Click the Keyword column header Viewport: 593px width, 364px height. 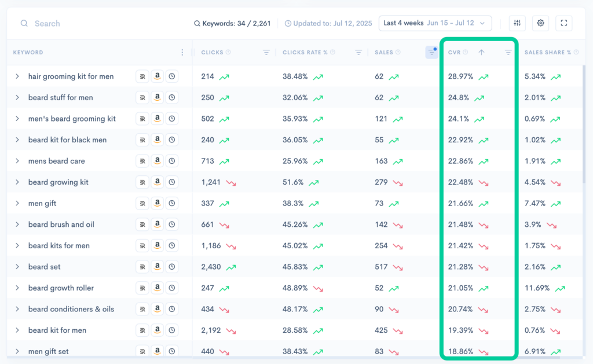coord(28,52)
